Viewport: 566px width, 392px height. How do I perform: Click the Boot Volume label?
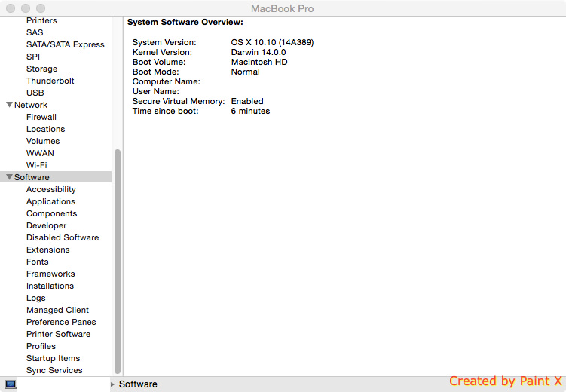point(159,62)
